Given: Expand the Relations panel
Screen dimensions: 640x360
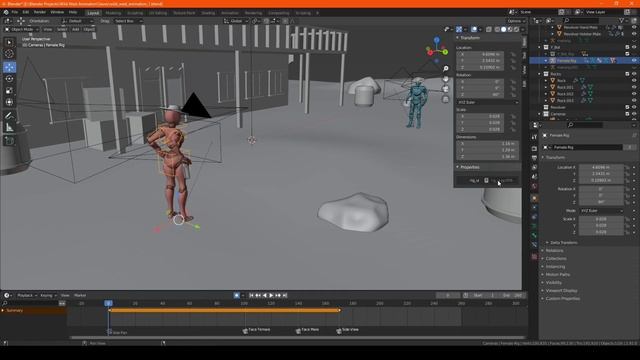Looking at the screenshot, I should pos(554,251).
